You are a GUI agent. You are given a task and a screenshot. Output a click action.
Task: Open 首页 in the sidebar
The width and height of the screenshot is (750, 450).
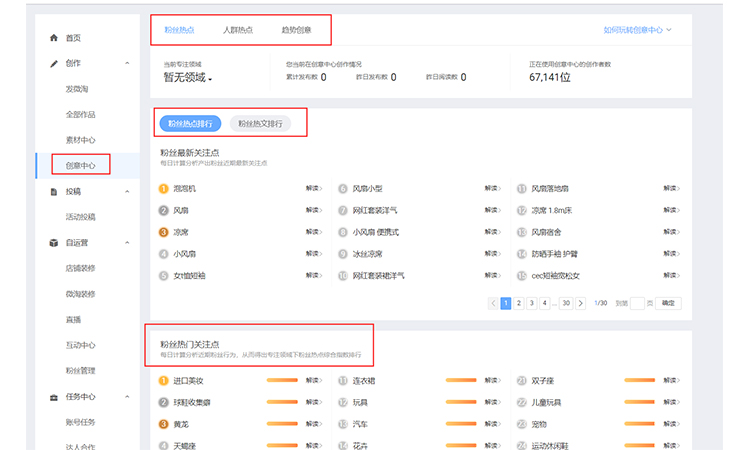[73, 38]
